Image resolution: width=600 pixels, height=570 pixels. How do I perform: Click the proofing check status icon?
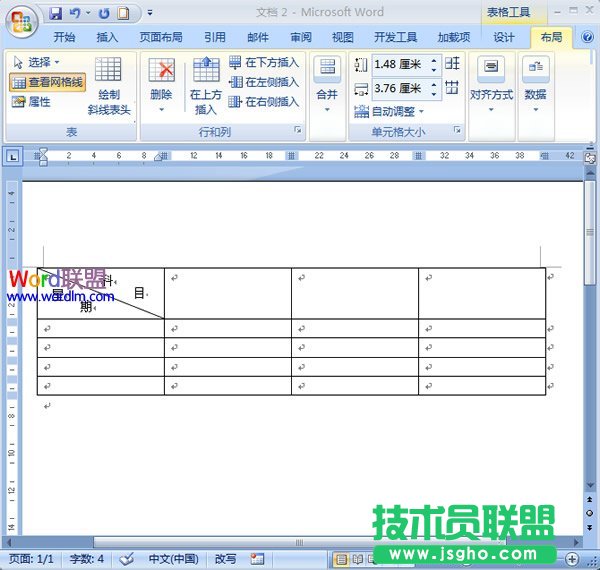pyautogui.click(x=126, y=559)
